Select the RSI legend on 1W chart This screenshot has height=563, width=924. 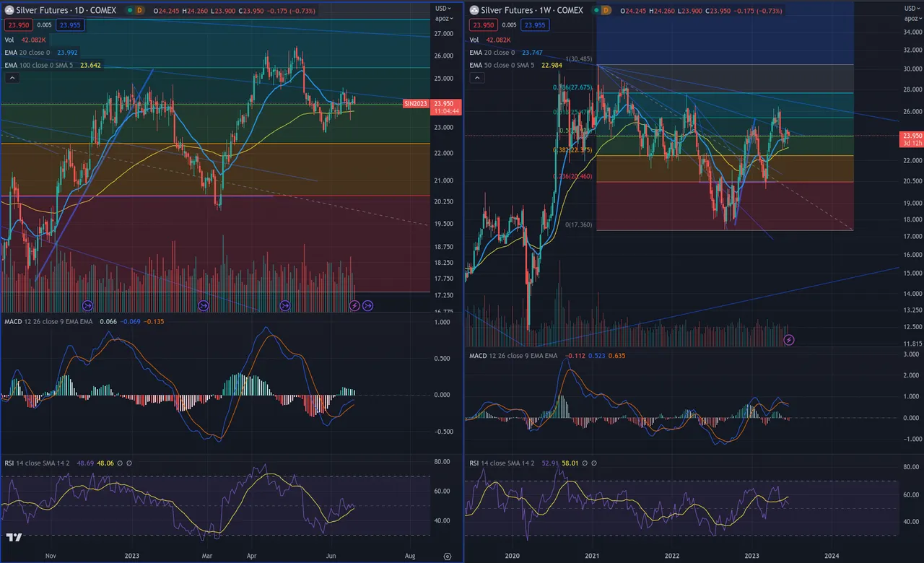click(503, 463)
